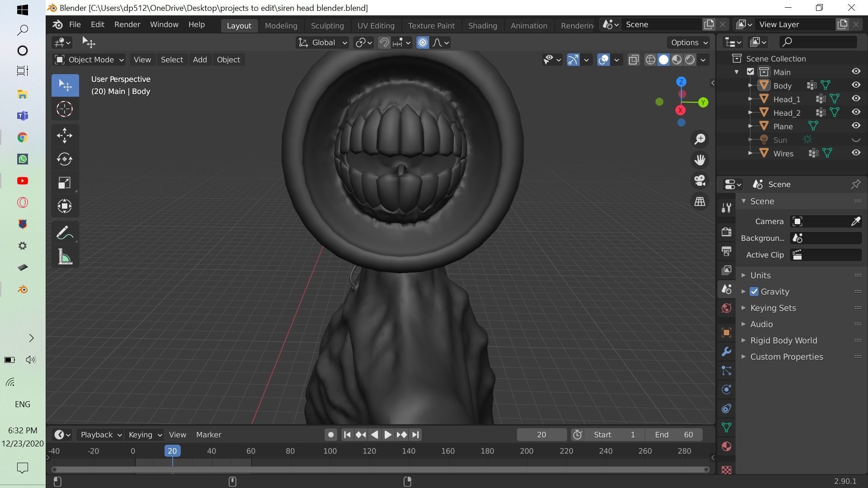Toggle the camera view icon

pos(700,181)
